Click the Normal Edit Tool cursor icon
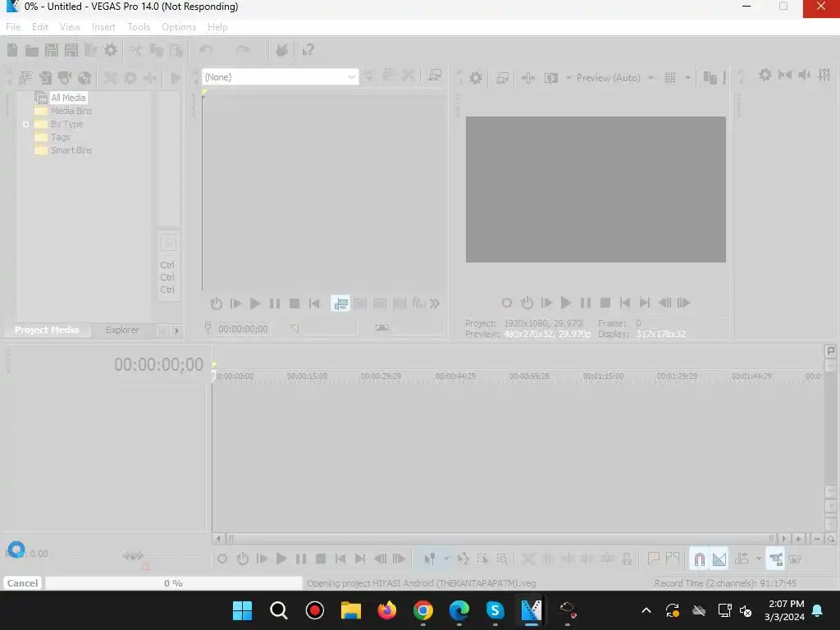840x630 pixels. coord(429,559)
